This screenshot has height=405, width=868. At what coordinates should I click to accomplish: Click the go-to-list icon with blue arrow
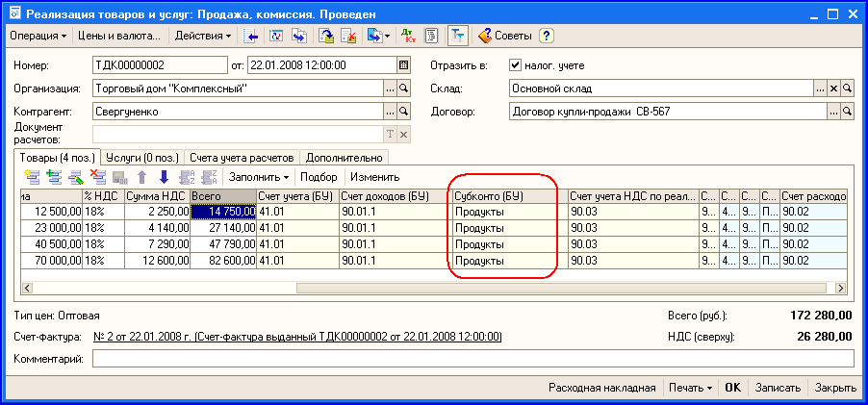click(252, 36)
